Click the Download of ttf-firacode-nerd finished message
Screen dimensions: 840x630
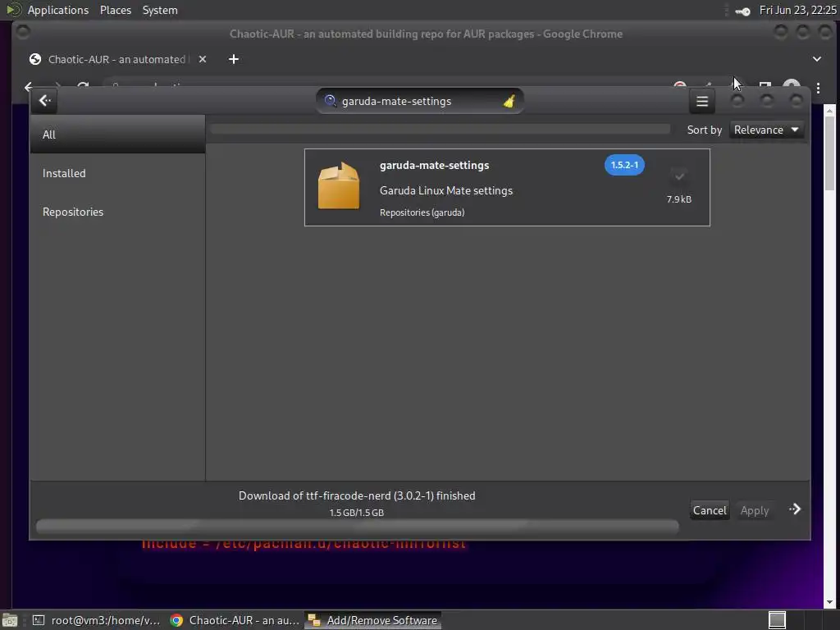tap(357, 495)
